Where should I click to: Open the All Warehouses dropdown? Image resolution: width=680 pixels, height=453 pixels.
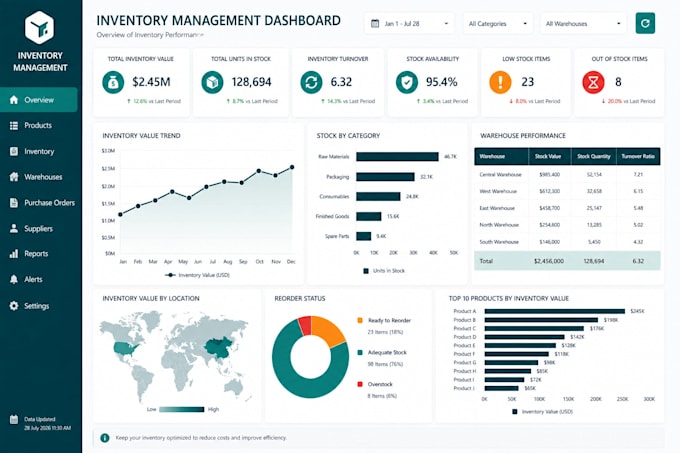click(x=583, y=23)
